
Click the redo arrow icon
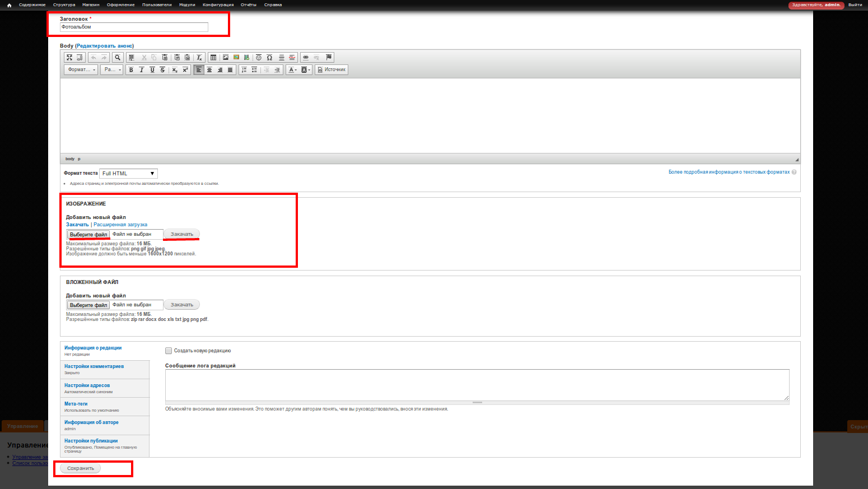104,58
